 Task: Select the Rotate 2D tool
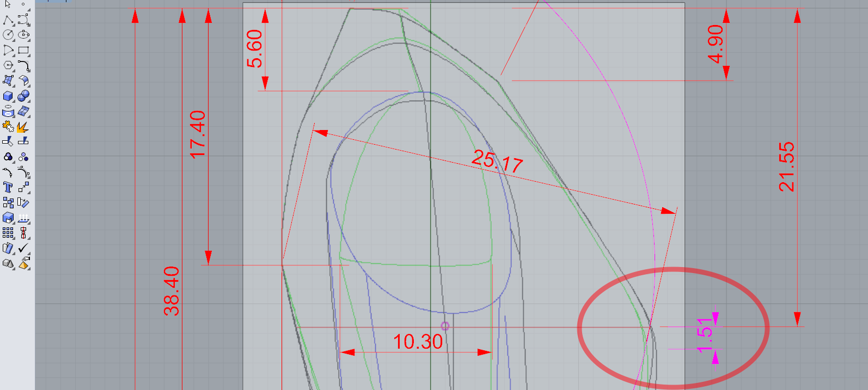(x=23, y=203)
